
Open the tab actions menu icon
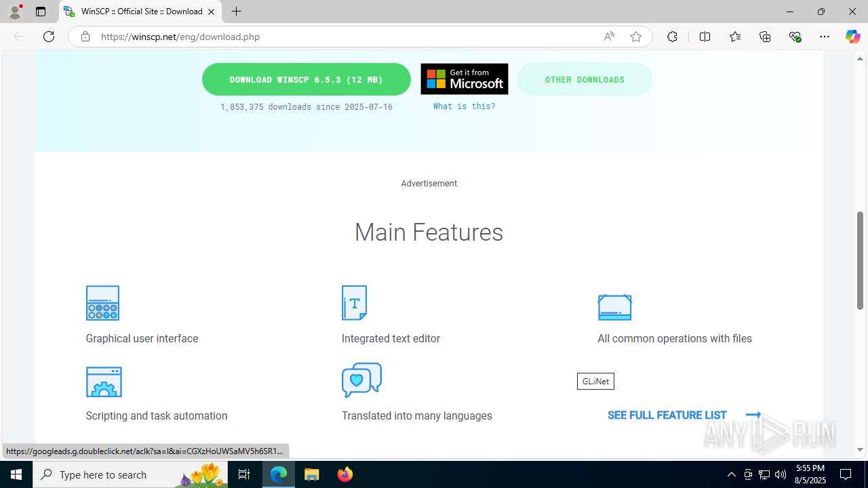(41, 12)
